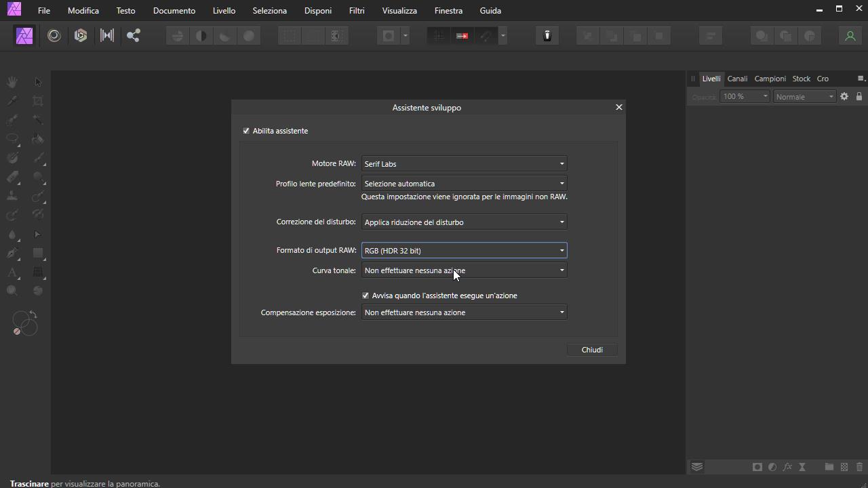Image resolution: width=868 pixels, height=488 pixels.
Task: Click the add group folder icon
Action: pyautogui.click(x=829, y=467)
